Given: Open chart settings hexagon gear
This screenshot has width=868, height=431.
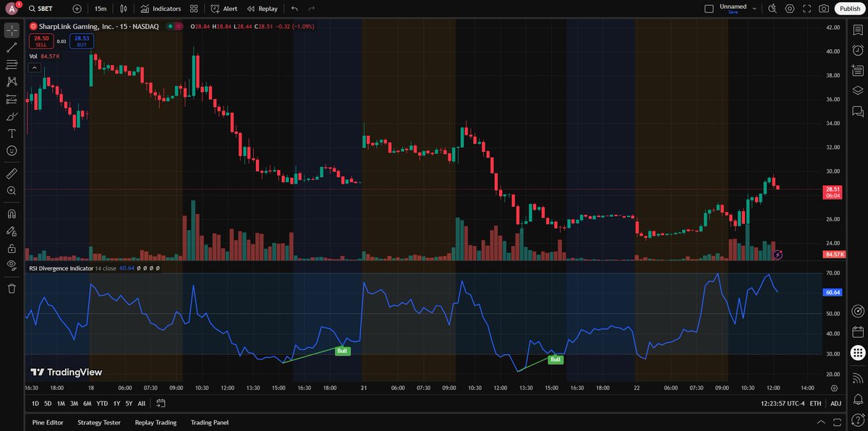Looking at the screenshot, I should [790, 9].
